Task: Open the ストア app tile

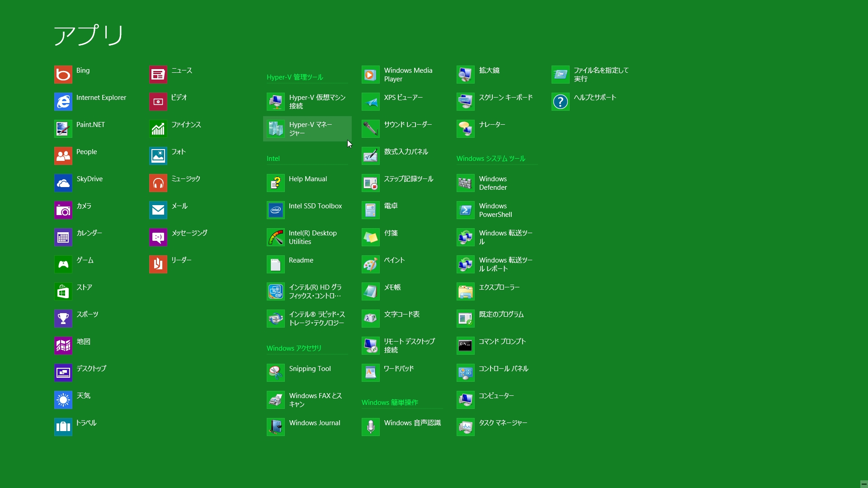Action: (x=63, y=291)
